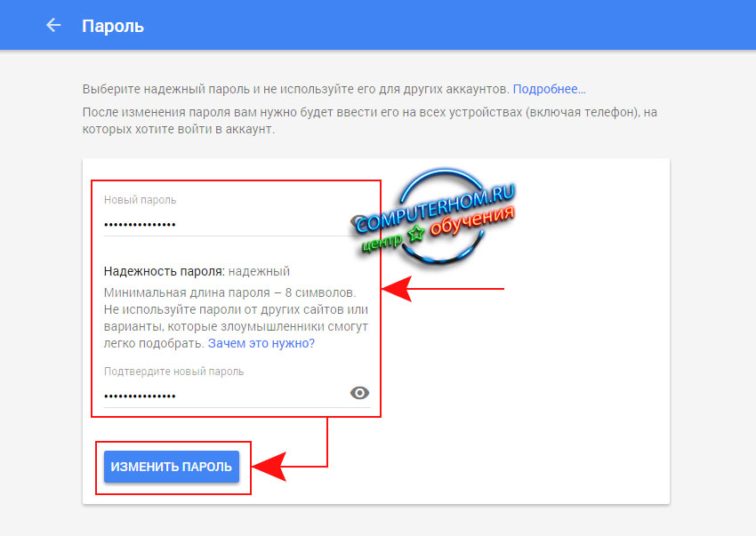Focus the Подтвердите новый пароль input field
This screenshot has height=536, width=756.
(227, 396)
